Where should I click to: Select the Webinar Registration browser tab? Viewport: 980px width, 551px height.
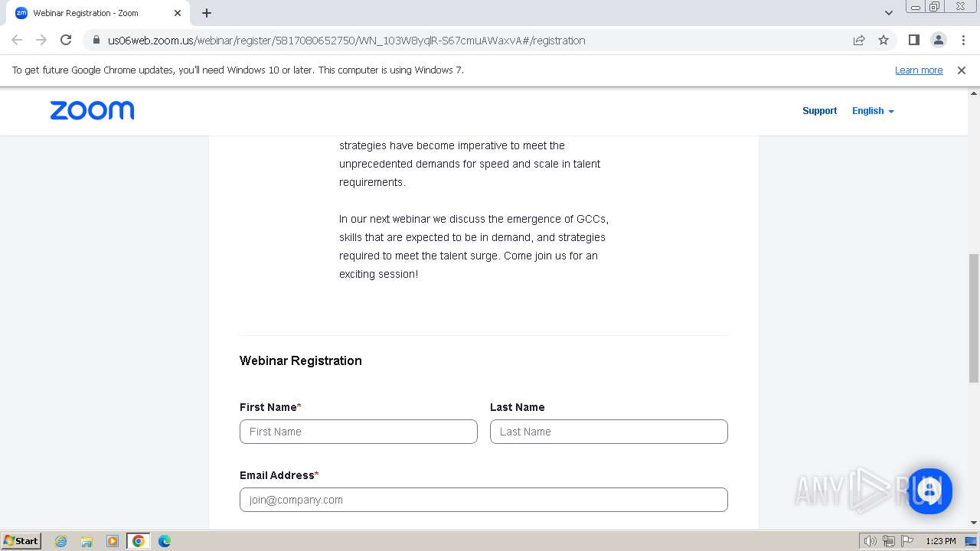click(98, 13)
